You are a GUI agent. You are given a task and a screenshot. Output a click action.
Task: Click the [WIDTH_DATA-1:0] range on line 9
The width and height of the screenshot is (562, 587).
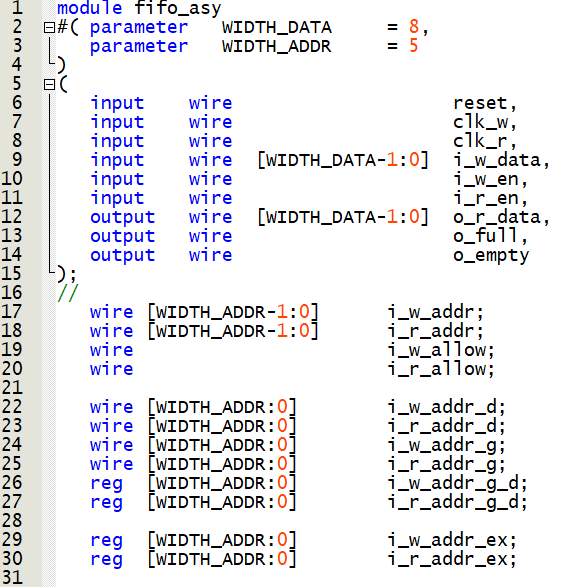point(343,160)
